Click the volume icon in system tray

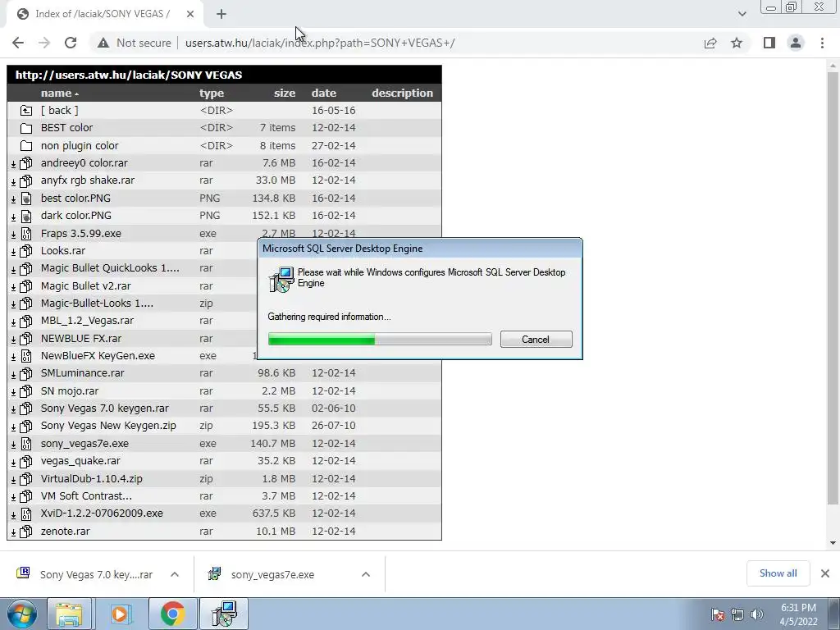(757, 614)
